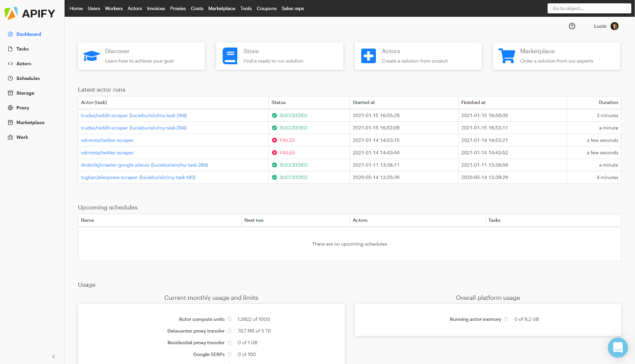Open Sales reps in the top bar
Image resolution: width=635 pixels, height=364 pixels.
[x=293, y=8]
